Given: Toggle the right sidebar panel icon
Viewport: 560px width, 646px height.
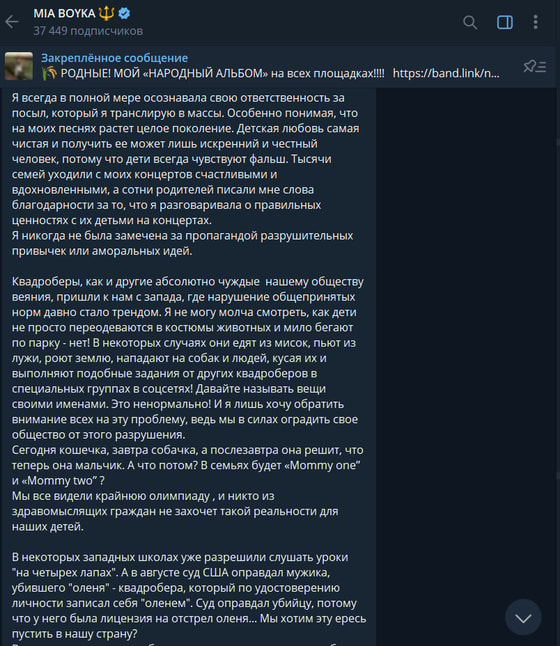Looking at the screenshot, I should 505,22.
